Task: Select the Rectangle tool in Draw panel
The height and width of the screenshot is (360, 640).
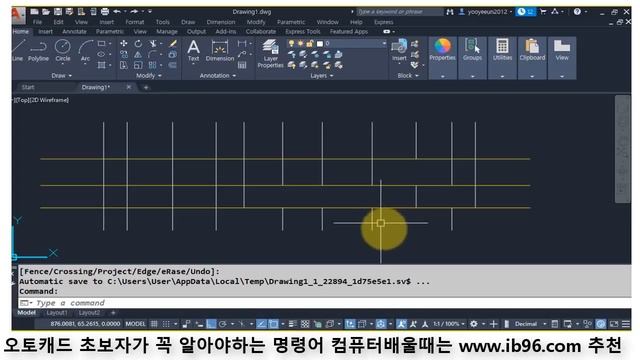Action: click(x=102, y=43)
